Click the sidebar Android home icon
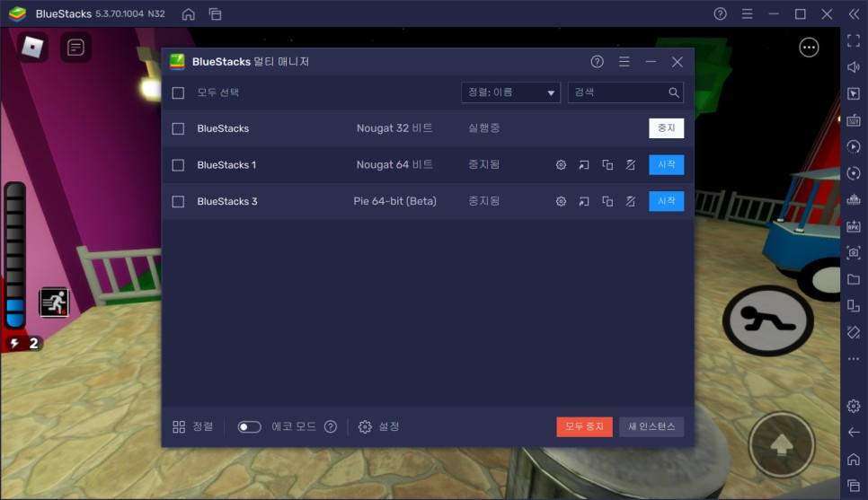The image size is (868, 500). [x=854, y=459]
